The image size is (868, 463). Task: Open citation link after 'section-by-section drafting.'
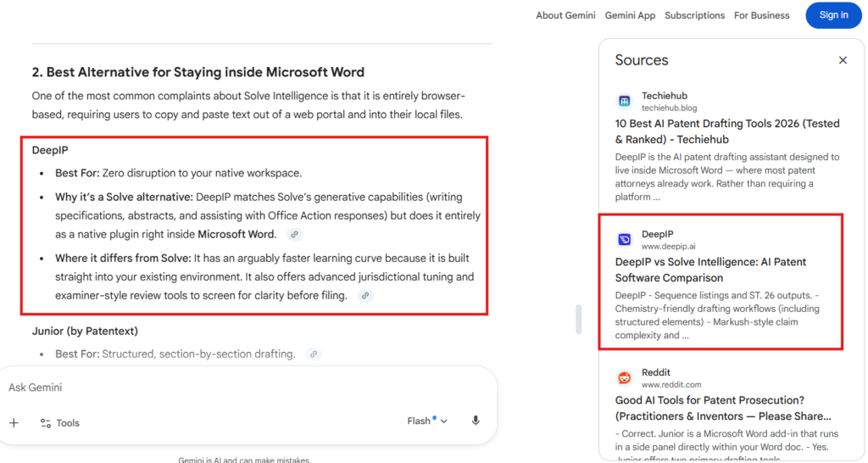(x=314, y=354)
